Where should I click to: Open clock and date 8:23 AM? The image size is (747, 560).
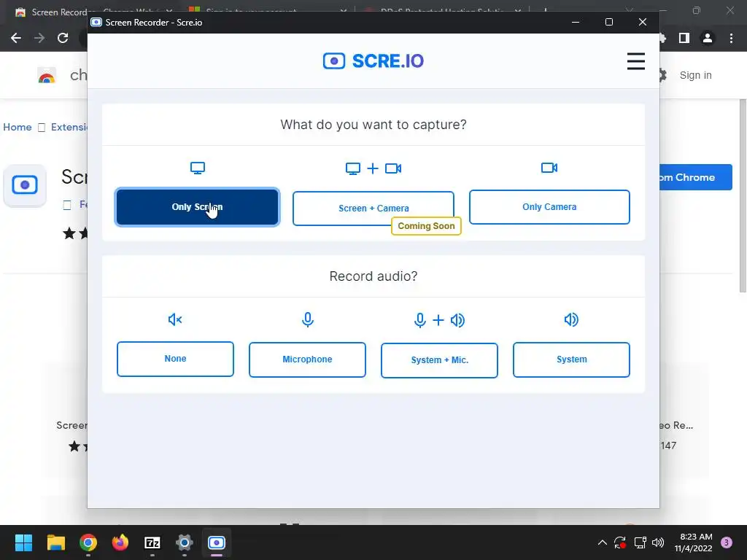point(693,542)
